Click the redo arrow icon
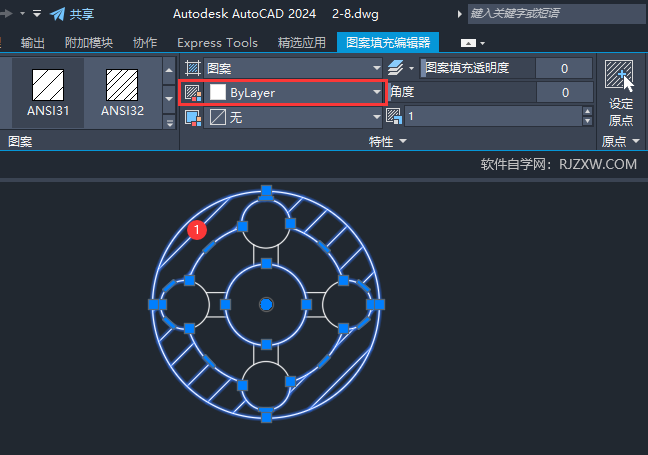This screenshot has width=648, height=455. point(6,14)
